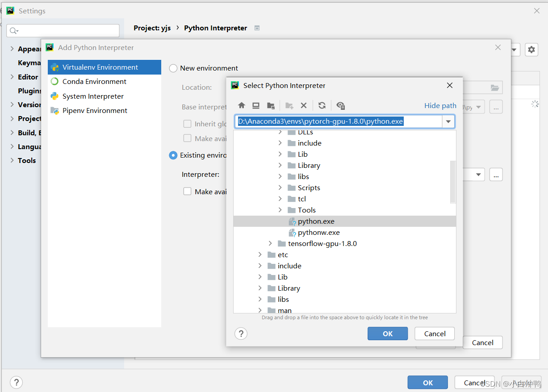Viewport: 548px width, 392px height.
Task: Expand the Scripts folder
Action: [279, 188]
